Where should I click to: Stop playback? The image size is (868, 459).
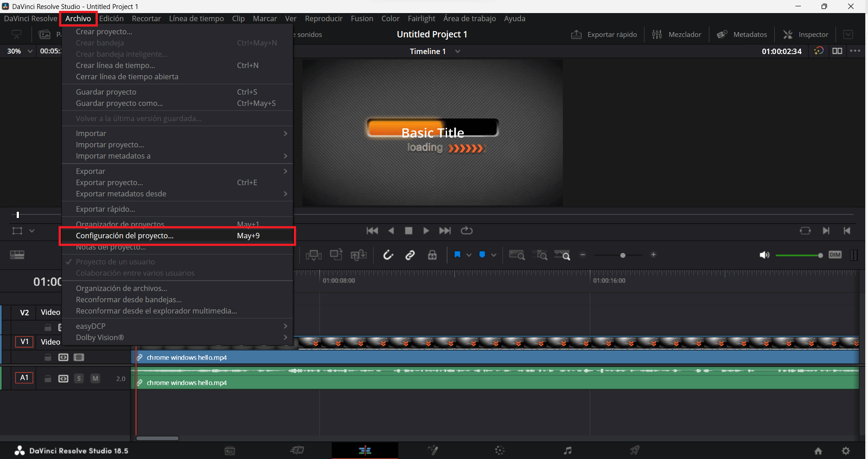(x=409, y=231)
